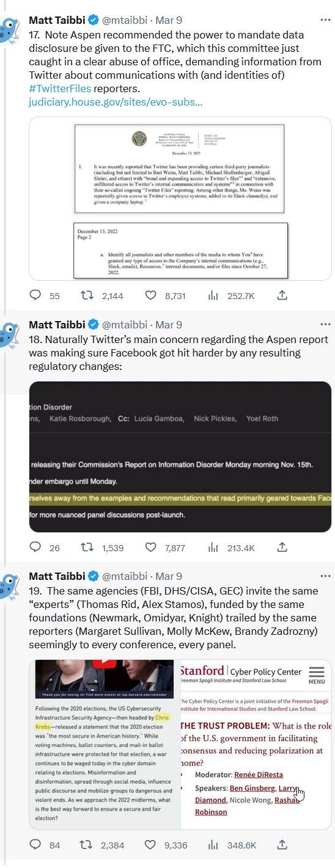Open more options on tweet 17

click(324, 21)
